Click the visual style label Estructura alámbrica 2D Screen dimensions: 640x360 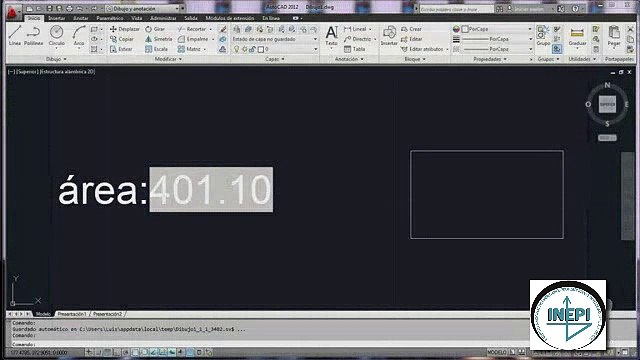[67, 72]
